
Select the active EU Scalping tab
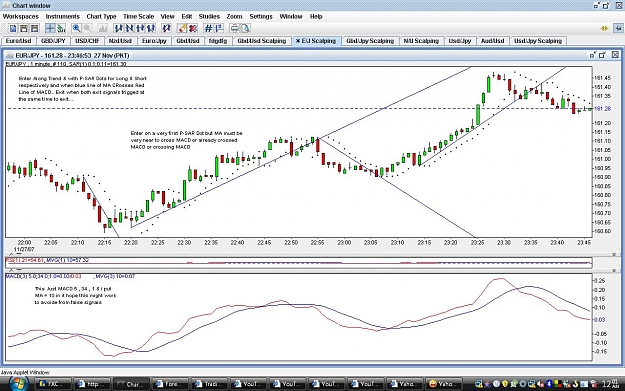point(316,41)
